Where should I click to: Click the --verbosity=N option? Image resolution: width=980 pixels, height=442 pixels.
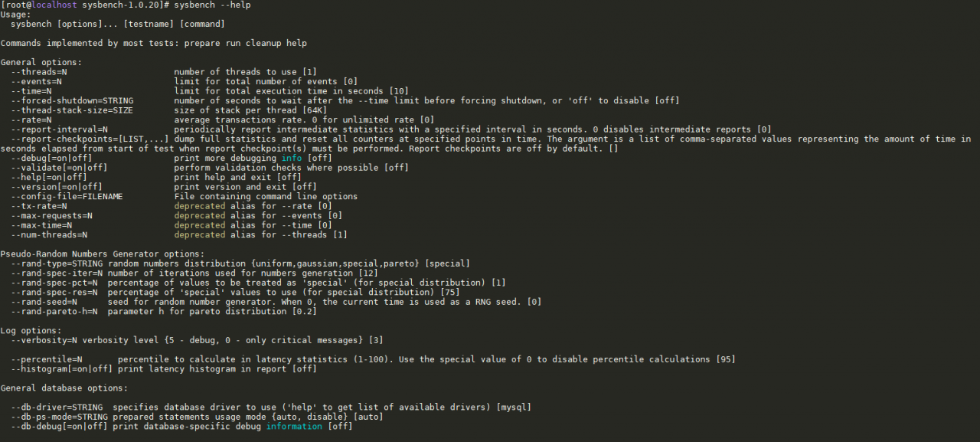point(44,340)
